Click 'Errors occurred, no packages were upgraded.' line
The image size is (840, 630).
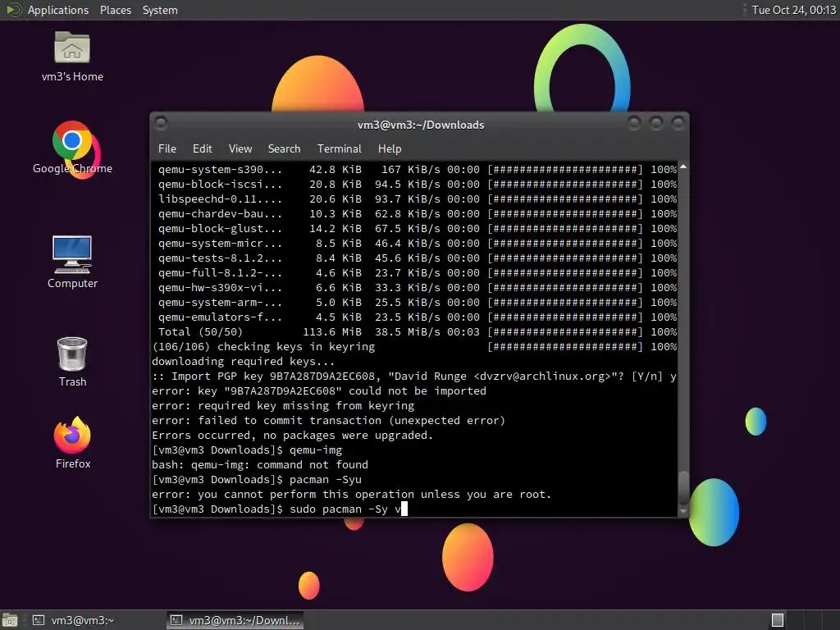pyautogui.click(x=293, y=435)
